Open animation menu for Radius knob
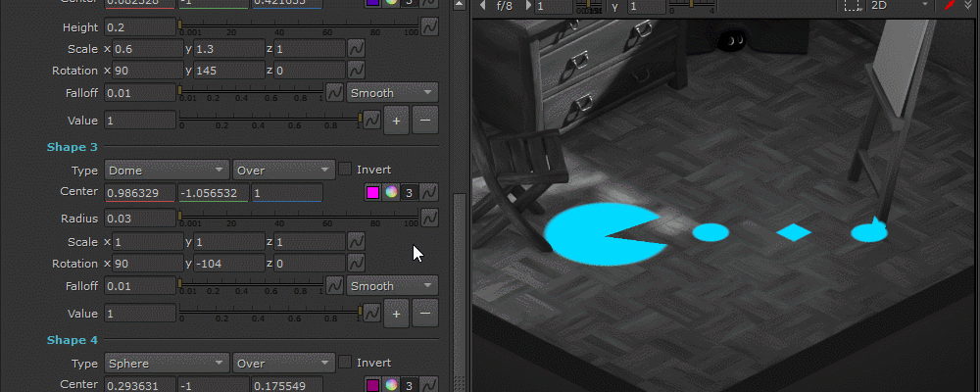The height and width of the screenshot is (392, 980). click(429, 219)
